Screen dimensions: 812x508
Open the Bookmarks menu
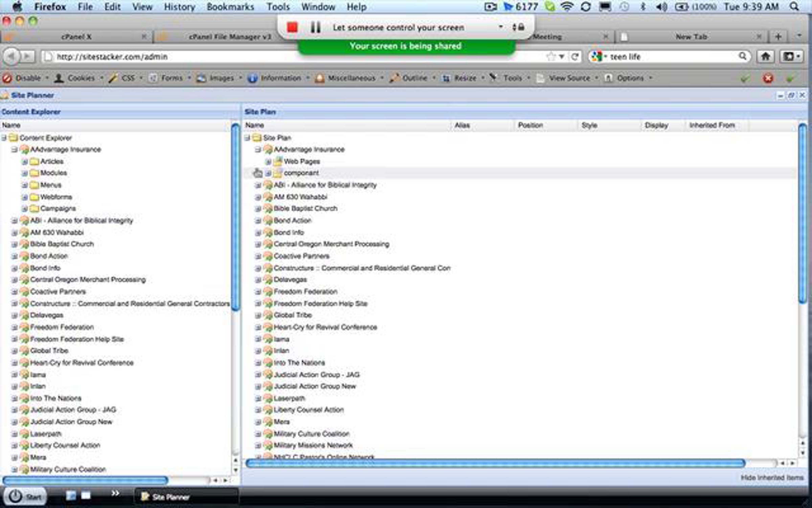(230, 7)
